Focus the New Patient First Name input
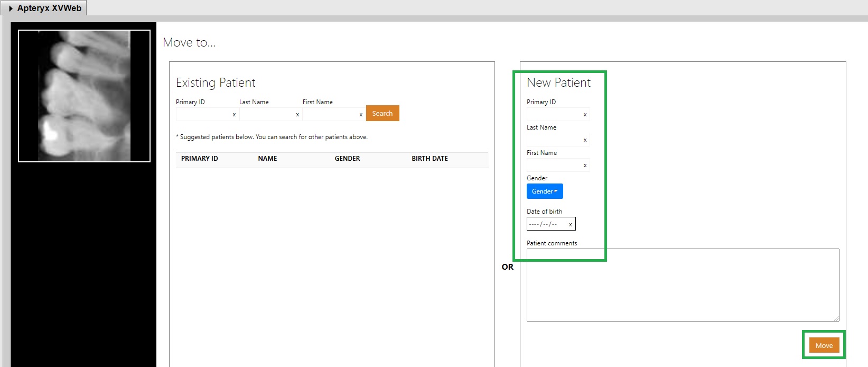Viewport: 868px width, 367px height. click(x=554, y=165)
